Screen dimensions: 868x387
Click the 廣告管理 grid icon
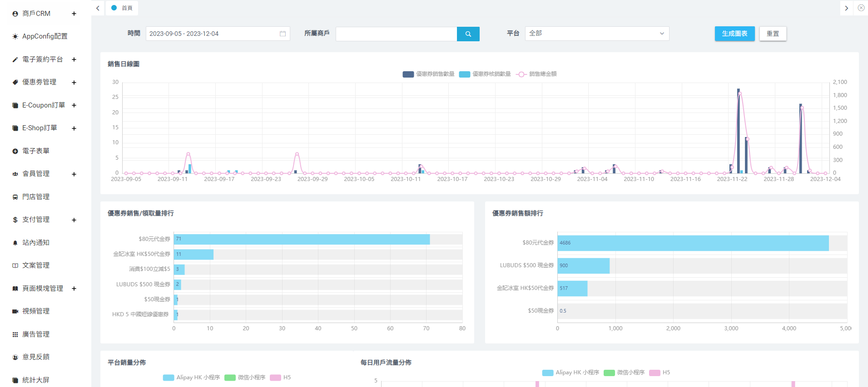tap(15, 334)
